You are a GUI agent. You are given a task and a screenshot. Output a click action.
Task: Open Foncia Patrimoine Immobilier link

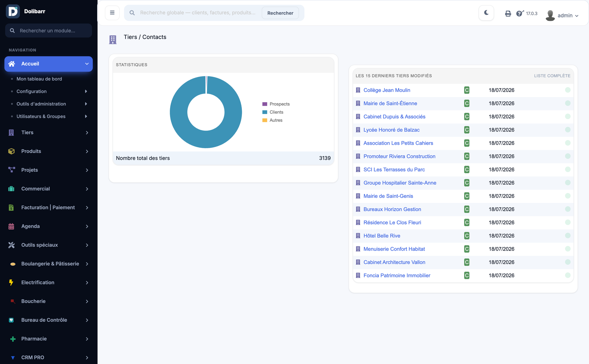[x=397, y=275]
